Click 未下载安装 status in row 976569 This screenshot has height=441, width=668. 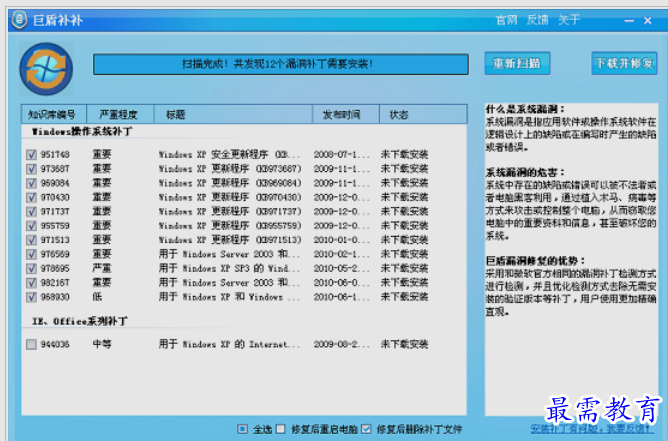coord(404,254)
